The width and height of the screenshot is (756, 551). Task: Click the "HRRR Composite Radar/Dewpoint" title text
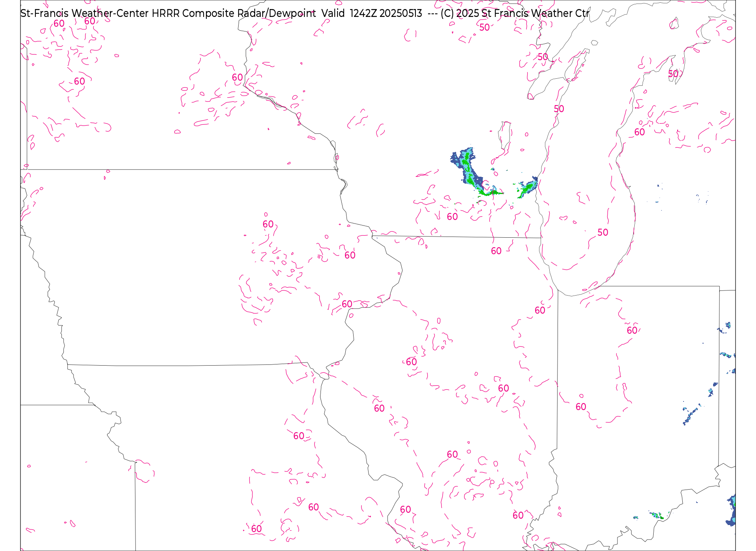click(234, 13)
